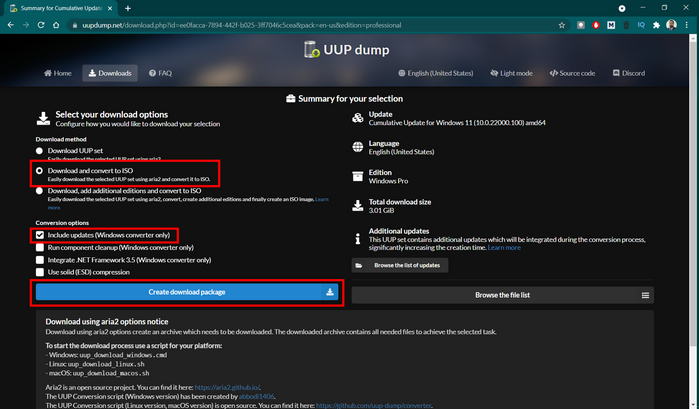This screenshot has width=699, height=409.
Task: Click the list icon on Browse the file list
Action: click(645, 295)
